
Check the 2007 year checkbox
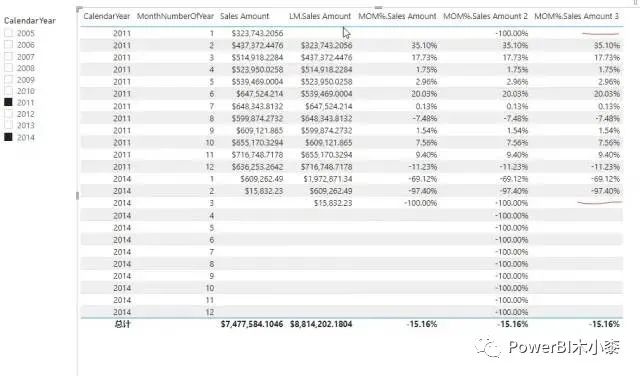tap(9, 56)
